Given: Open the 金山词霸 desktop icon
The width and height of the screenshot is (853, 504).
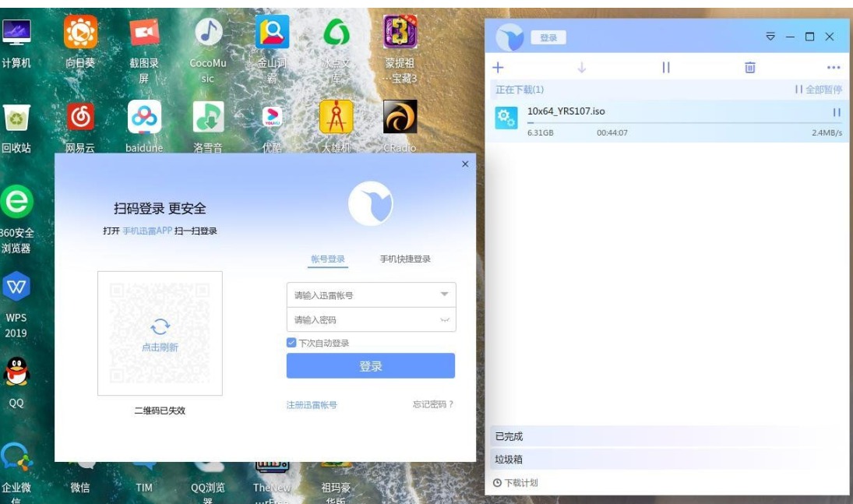Looking at the screenshot, I should (272, 32).
